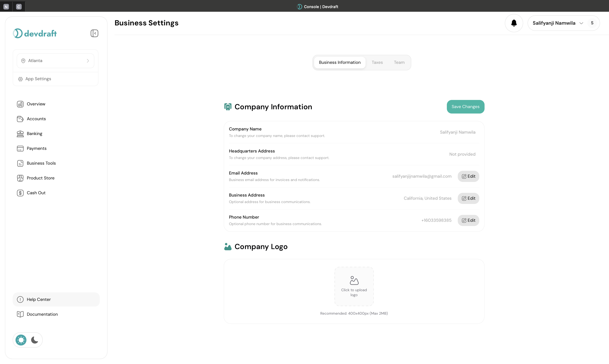Open the Atlanta location selector
609x364 pixels.
[55, 61]
